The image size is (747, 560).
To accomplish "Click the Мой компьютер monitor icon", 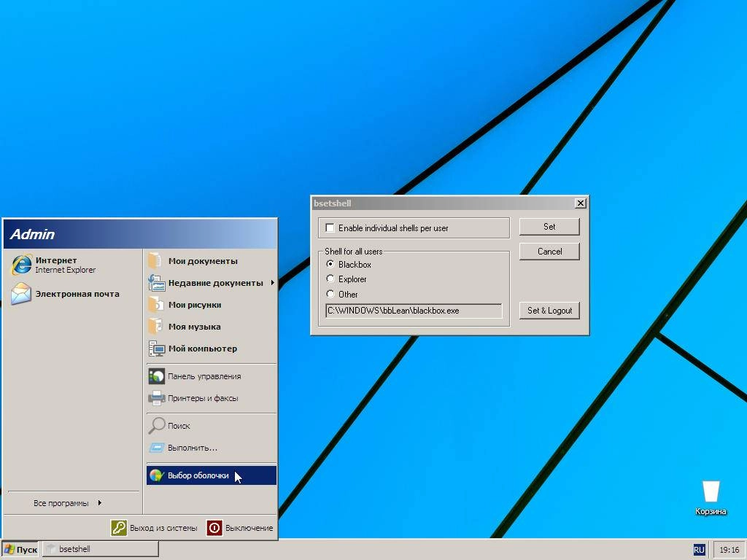I will click(x=156, y=349).
